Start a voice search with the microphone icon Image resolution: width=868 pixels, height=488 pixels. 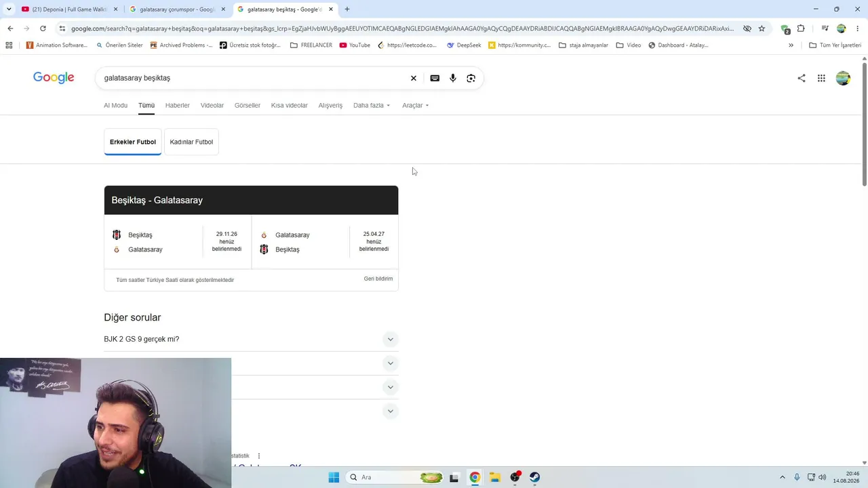tap(453, 78)
